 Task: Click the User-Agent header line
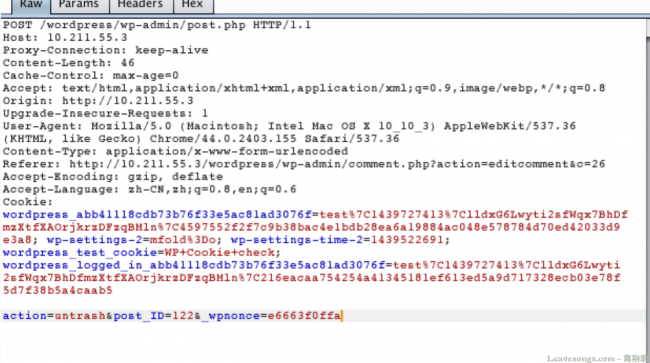[x=289, y=132]
